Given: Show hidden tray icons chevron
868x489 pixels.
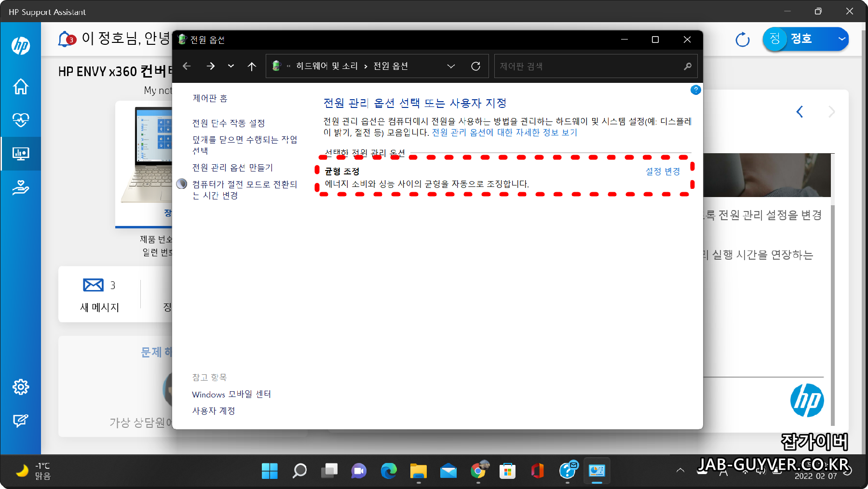Looking at the screenshot, I should click(x=680, y=470).
